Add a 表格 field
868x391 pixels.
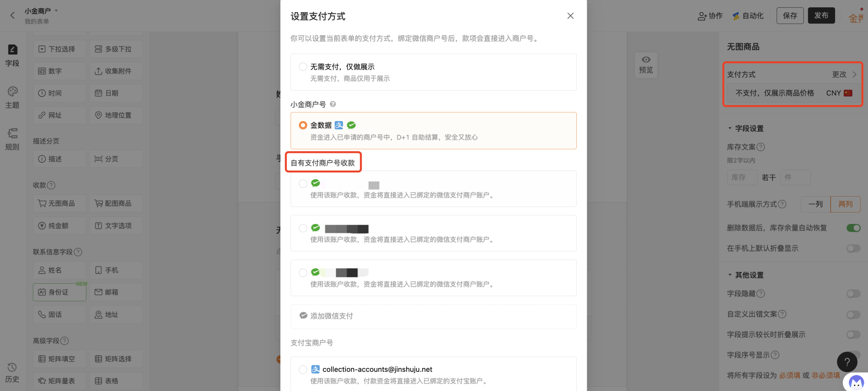coord(116,381)
